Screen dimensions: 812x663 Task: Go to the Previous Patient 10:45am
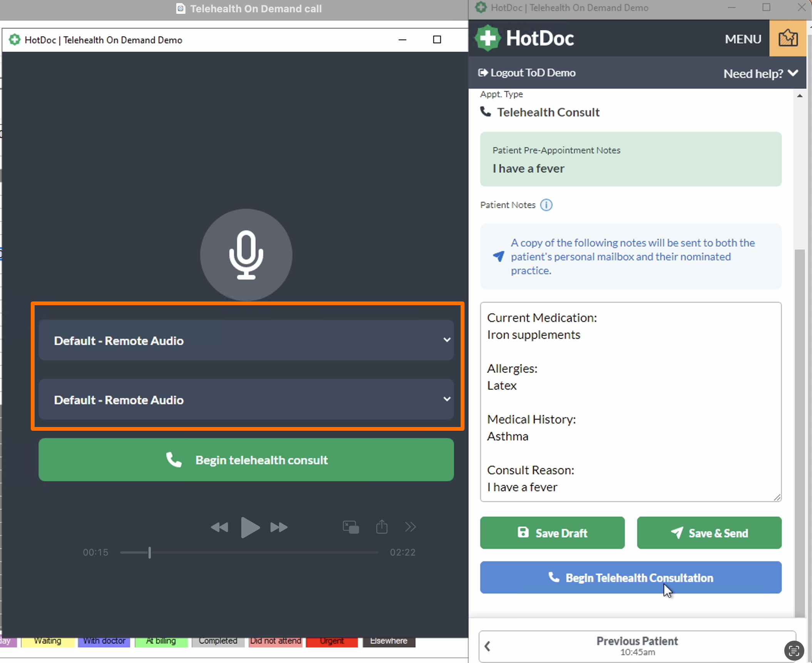coord(637,646)
